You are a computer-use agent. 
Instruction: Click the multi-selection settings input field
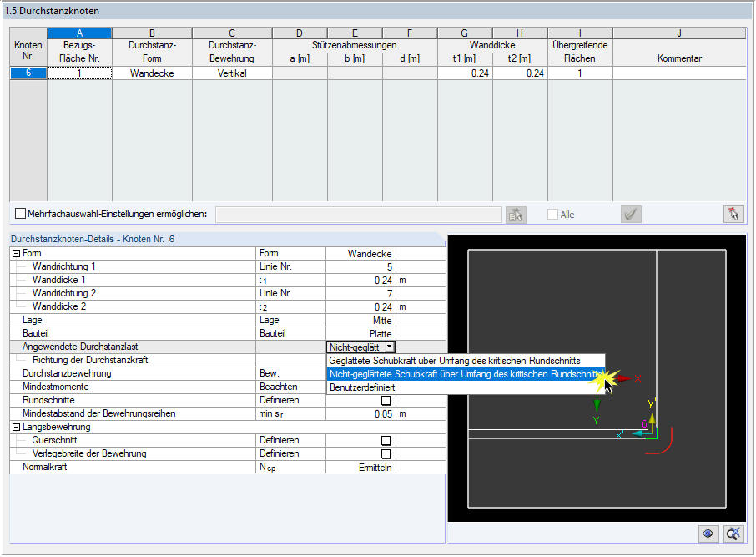tap(359, 215)
